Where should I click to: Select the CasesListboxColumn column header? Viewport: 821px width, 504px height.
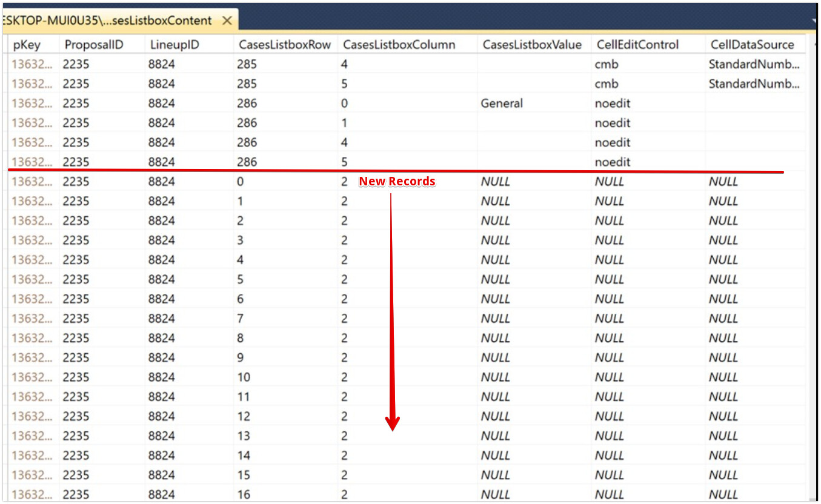[399, 44]
